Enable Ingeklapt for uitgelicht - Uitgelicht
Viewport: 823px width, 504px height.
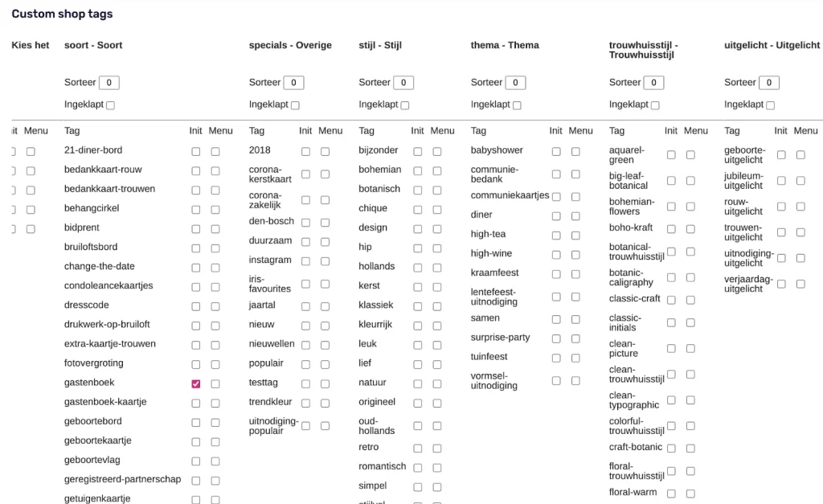click(771, 104)
